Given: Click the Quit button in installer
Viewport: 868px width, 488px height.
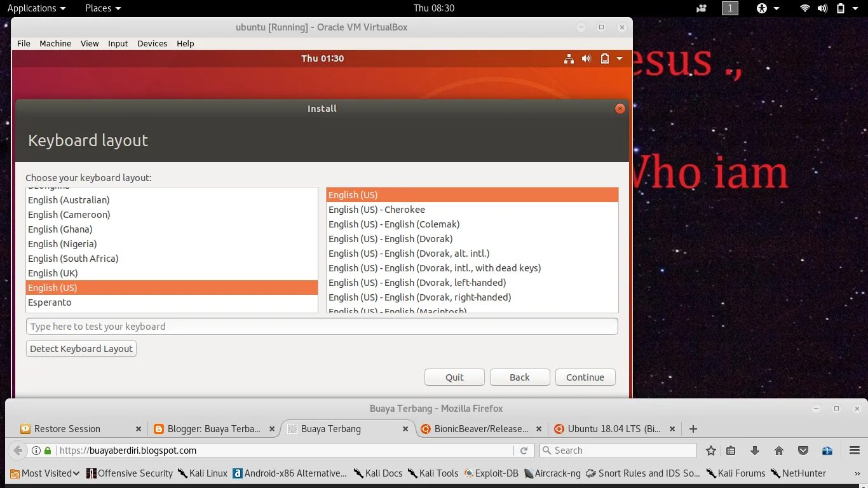Looking at the screenshot, I should (454, 377).
